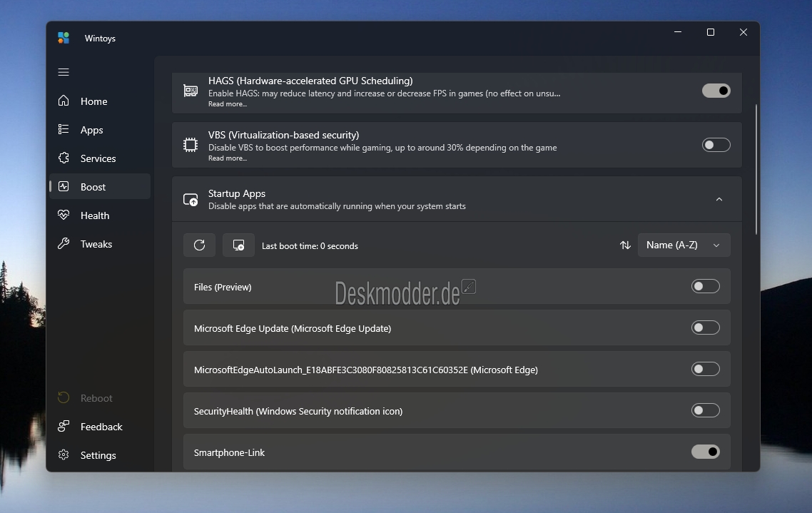The image size is (812, 513).
Task: Switch to the Health page
Action: pyautogui.click(x=100, y=215)
